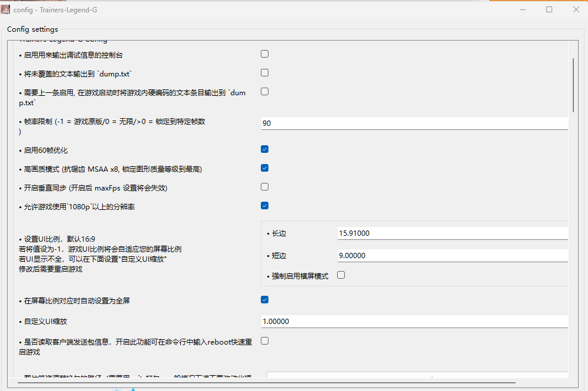588x391 pixels.
Task: Select the 短边 value 9.00000 field
Action: [452, 255]
